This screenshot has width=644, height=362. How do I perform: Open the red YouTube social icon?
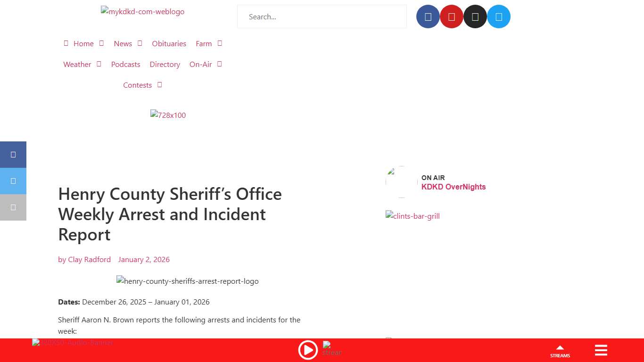(x=451, y=16)
